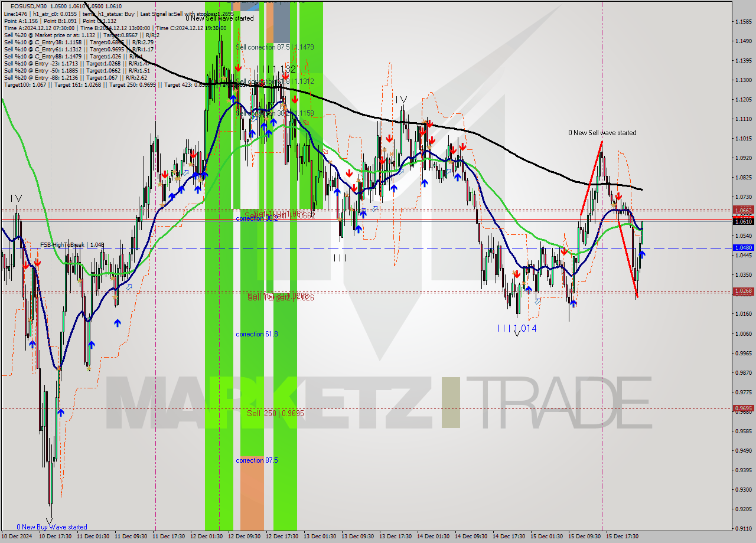Click the 1.1585 price axis tick

tap(743, 22)
